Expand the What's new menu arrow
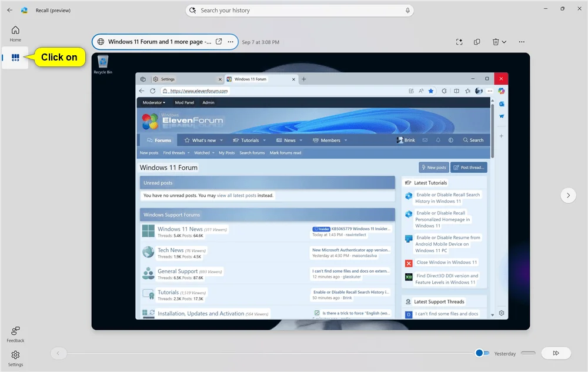Image resolution: width=588 pixels, height=372 pixels. pyautogui.click(x=221, y=140)
